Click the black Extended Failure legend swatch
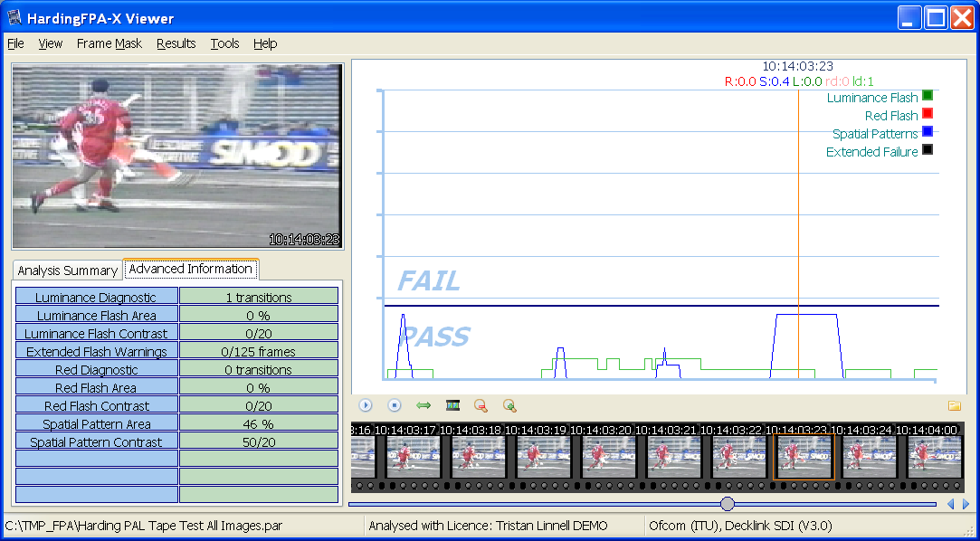The height and width of the screenshot is (541, 980). [x=928, y=150]
